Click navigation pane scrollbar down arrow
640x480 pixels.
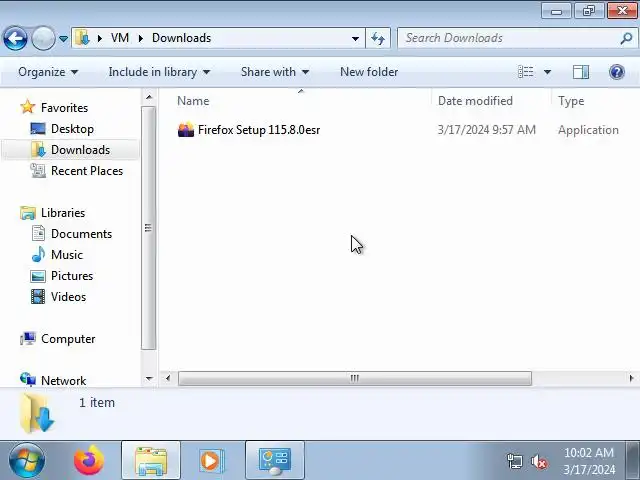(149, 379)
